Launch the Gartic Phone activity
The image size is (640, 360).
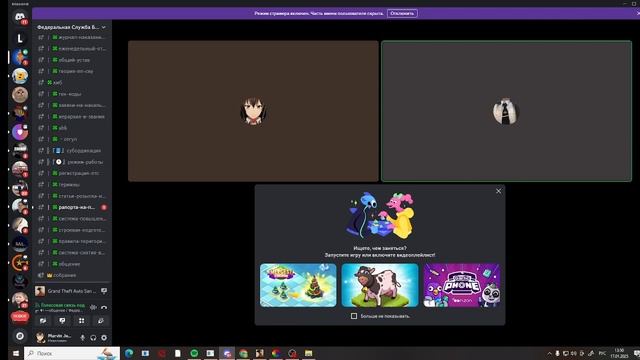click(x=462, y=285)
